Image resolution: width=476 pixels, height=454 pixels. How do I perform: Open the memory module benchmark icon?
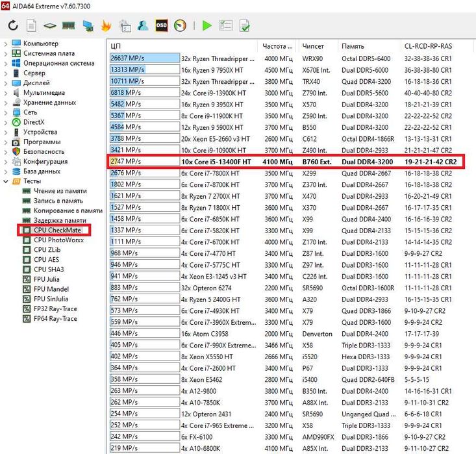(69, 25)
